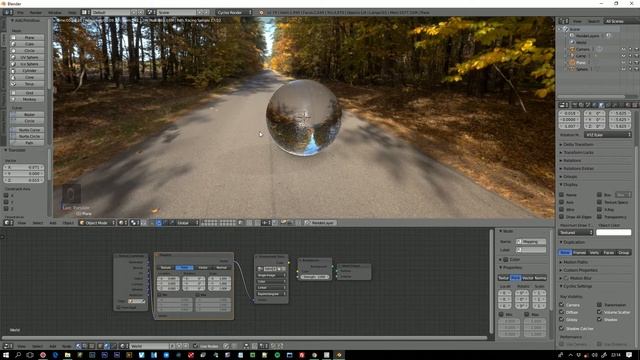Click the Sphere mesh icon in outliner
640x360 pixels.
[x=572, y=69]
